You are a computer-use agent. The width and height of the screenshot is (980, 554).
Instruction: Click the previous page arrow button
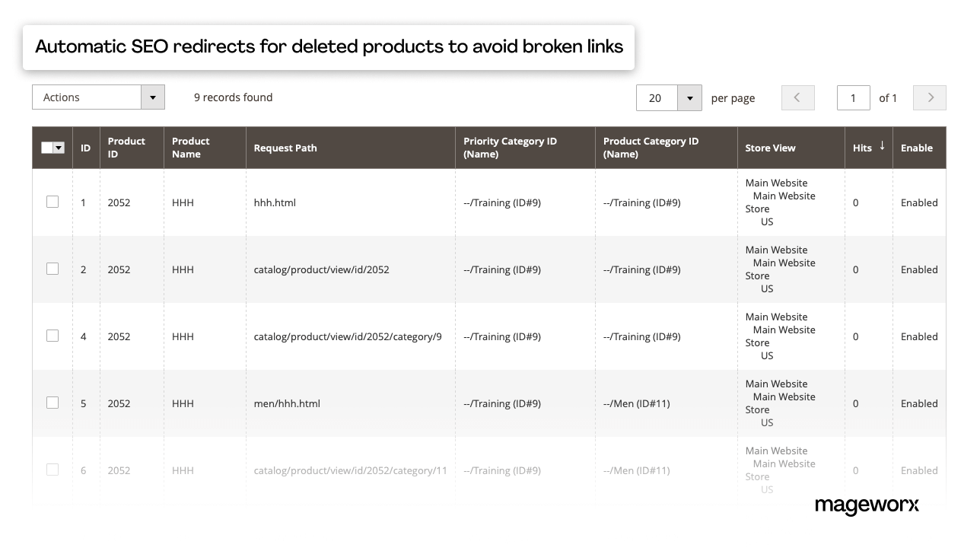pos(797,97)
